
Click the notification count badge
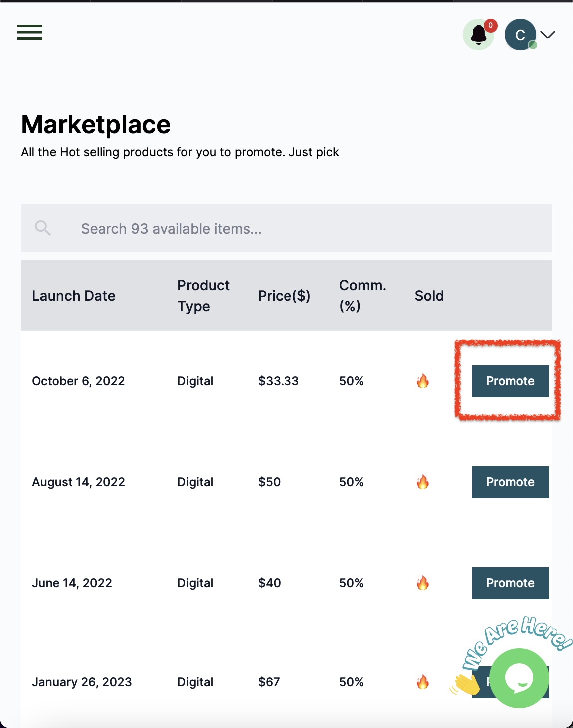pyautogui.click(x=490, y=25)
